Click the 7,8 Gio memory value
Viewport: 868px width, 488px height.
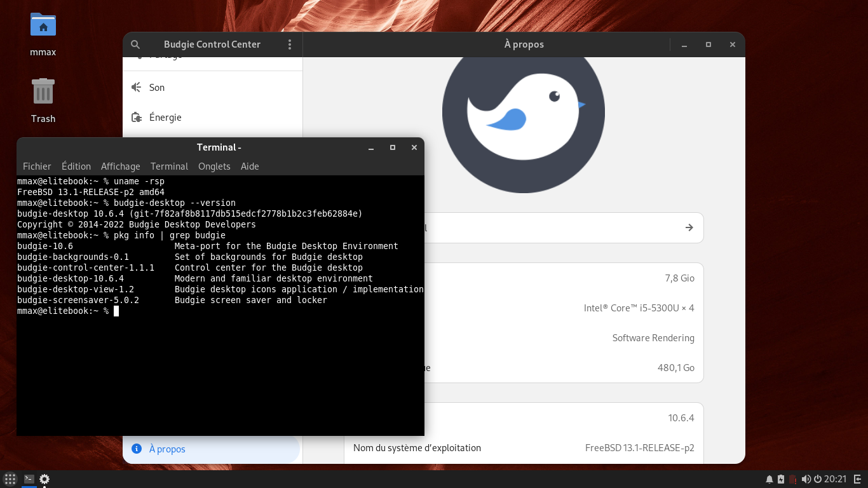tap(679, 278)
